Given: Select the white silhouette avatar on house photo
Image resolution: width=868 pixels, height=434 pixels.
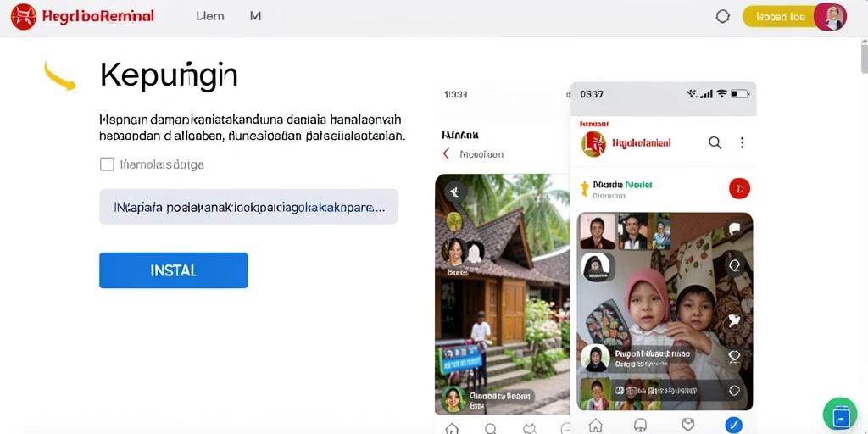Looking at the screenshot, I should point(475,252).
